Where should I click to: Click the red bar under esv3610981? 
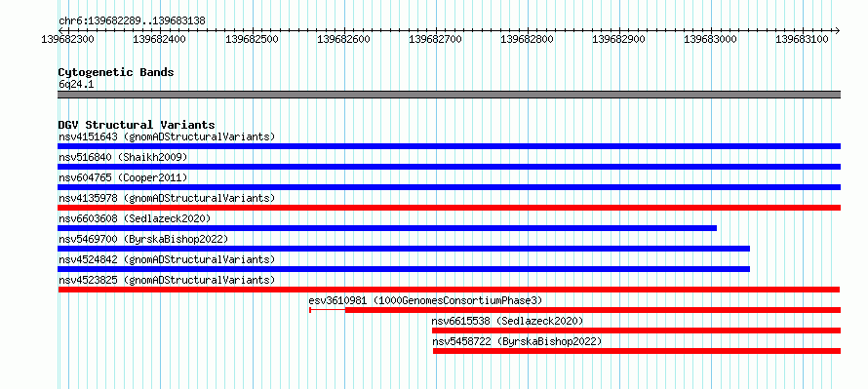[x=593, y=310]
